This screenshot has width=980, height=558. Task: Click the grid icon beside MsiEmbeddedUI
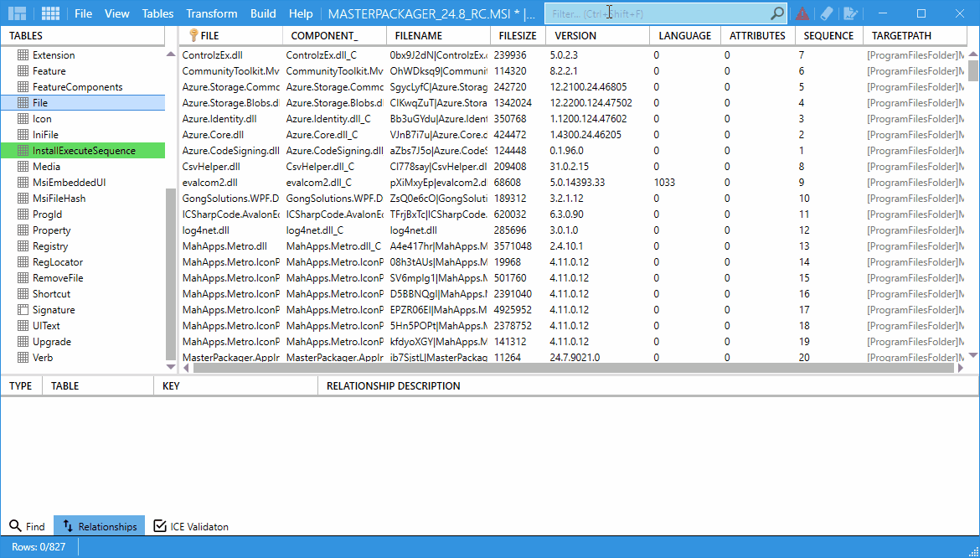click(x=23, y=183)
